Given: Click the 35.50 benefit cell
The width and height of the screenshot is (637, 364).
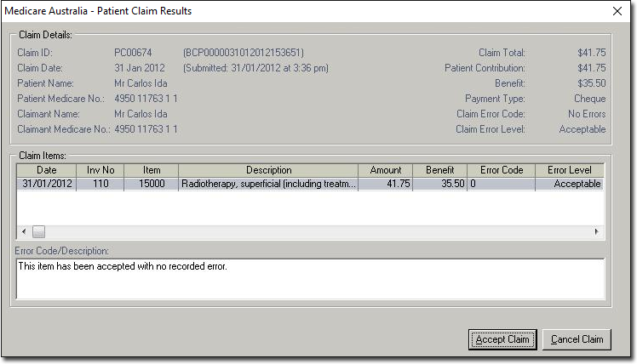Looking at the screenshot, I should (x=439, y=184).
